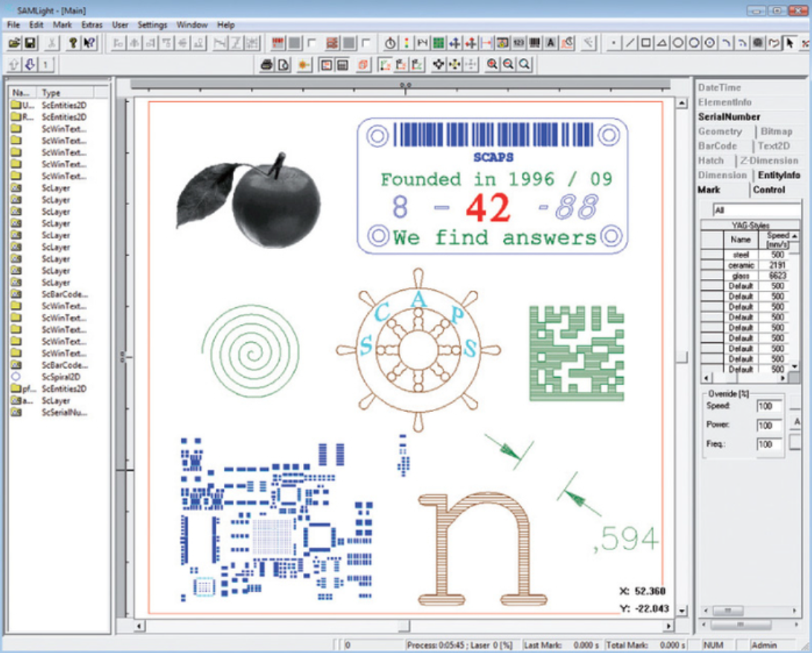Click the target circle-with-dot tool icon
The image size is (812, 653).
[x=709, y=43]
